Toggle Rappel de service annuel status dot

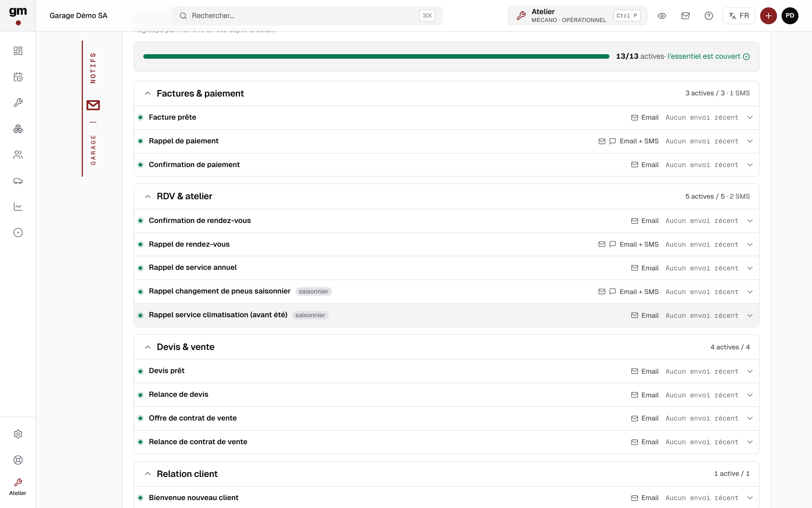[141, 268]
